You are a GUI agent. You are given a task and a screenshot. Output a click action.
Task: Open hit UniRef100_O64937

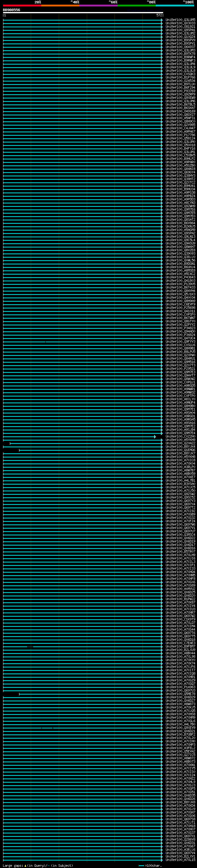point(180,47)
